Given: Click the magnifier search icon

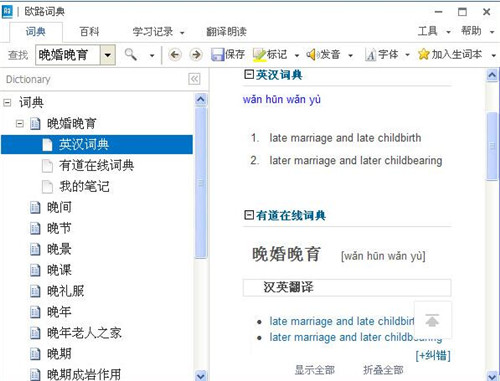Looking at the screenshot, I should click(x=130, y=54).
